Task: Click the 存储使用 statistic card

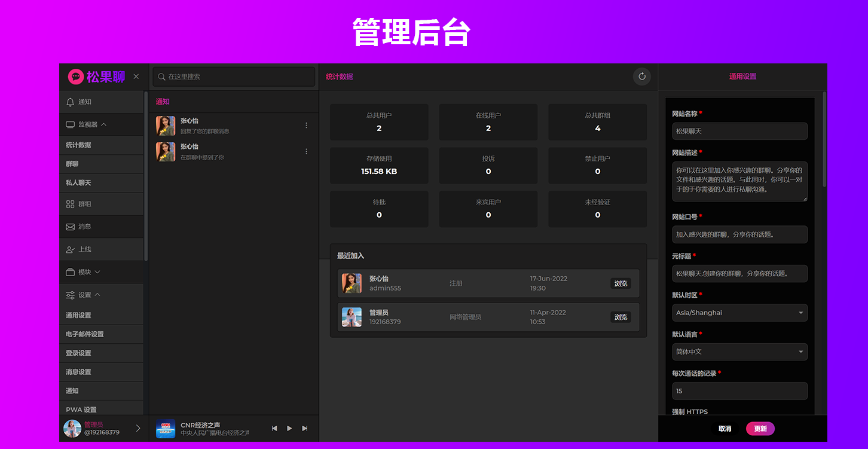Action: pyautogui.click(x=379, y=166)
